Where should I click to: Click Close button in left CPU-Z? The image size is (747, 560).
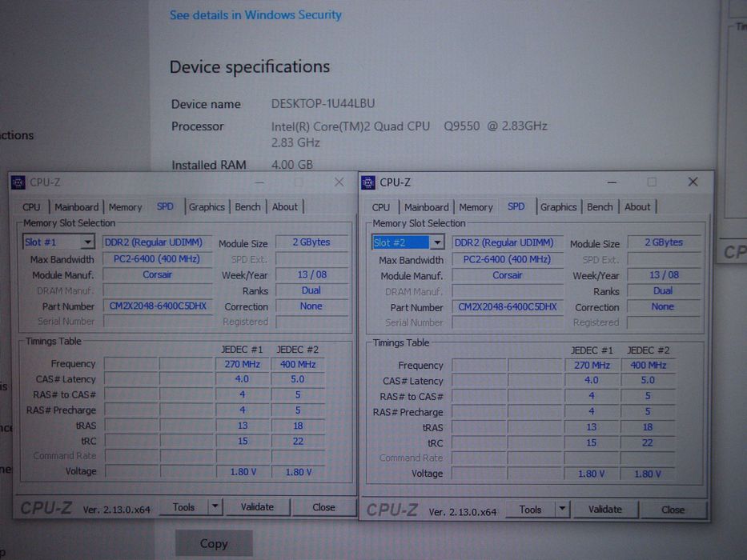click(x=323, y=507)
